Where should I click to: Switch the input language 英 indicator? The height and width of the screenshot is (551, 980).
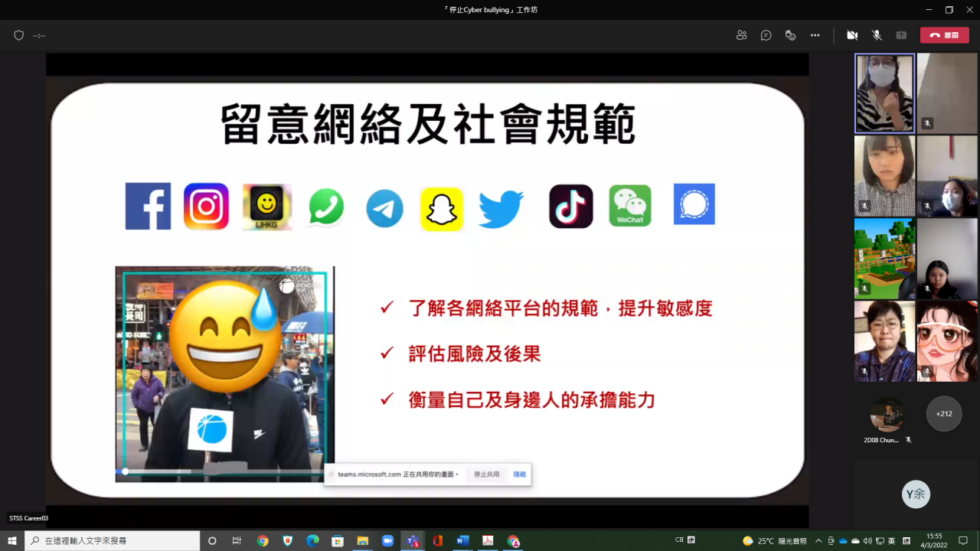[x=891, y=540]
